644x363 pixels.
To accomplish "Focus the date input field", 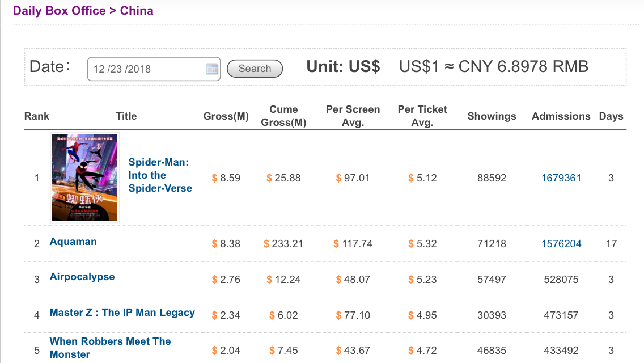I will (154, 69).
